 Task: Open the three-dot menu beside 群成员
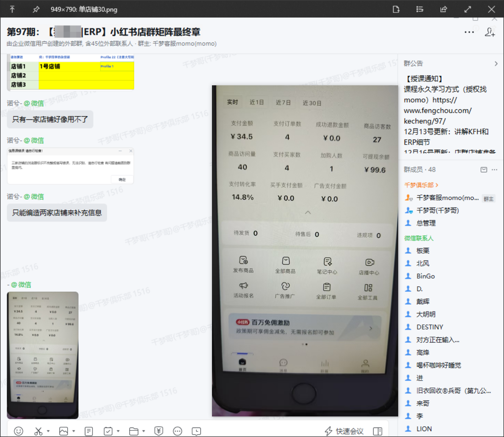[x=494, y=170]
